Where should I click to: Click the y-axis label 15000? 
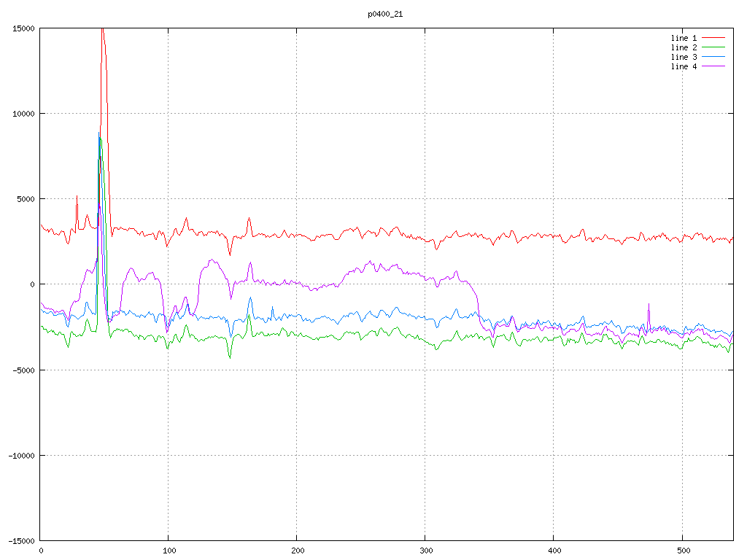[24, 28]
